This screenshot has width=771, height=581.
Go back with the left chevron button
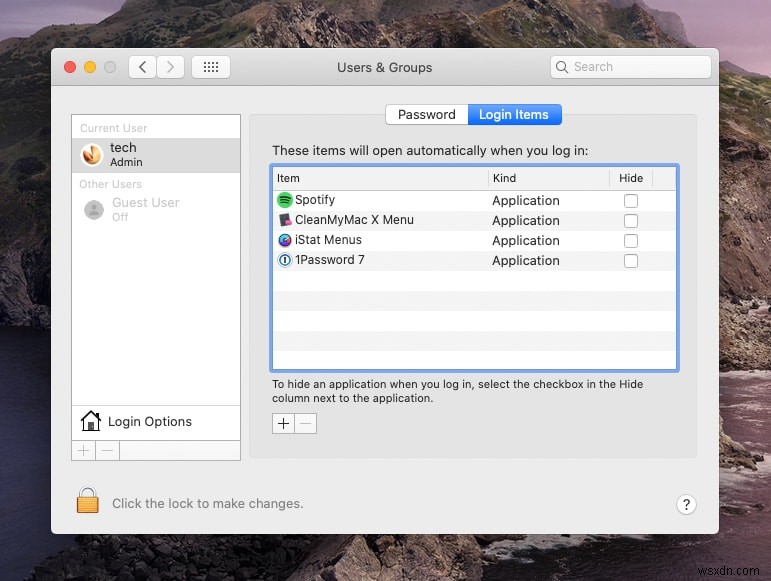tap(143, 67)
